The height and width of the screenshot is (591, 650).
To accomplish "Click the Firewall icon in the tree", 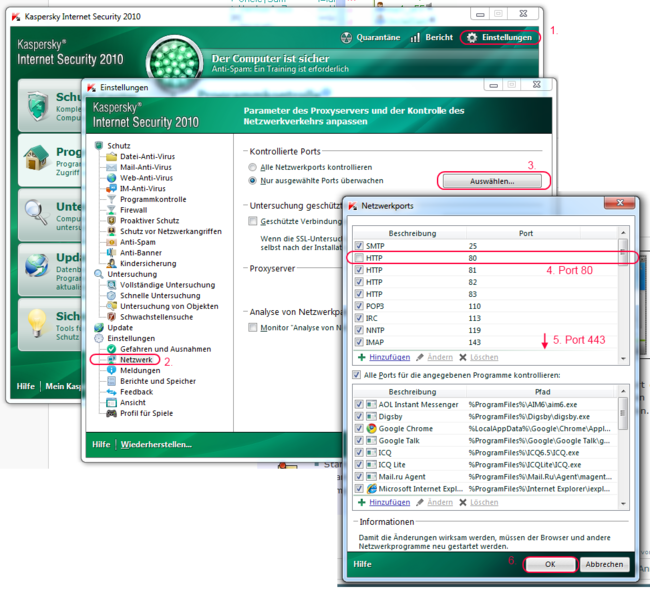I will tap(111, 210).
